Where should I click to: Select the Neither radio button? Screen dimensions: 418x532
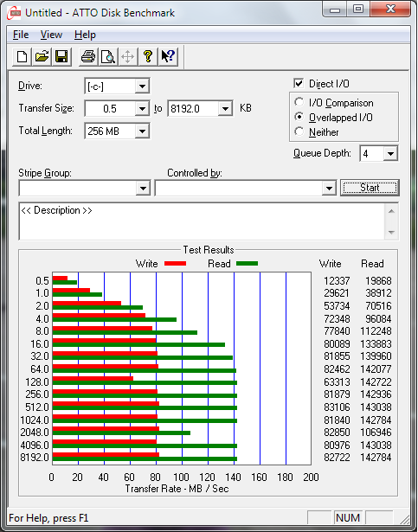(299, 131)
